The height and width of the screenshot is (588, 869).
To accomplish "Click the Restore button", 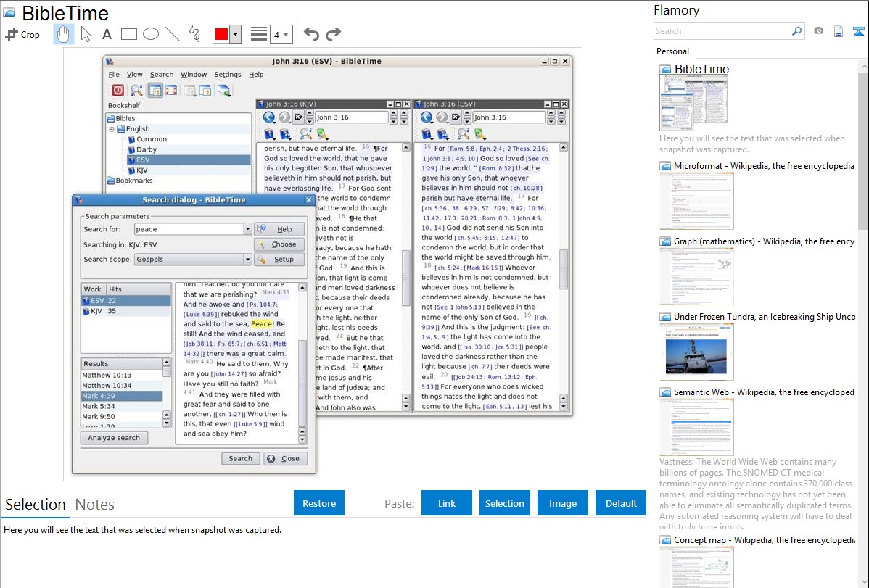I will pyautogui.click(x=319, y=503).
